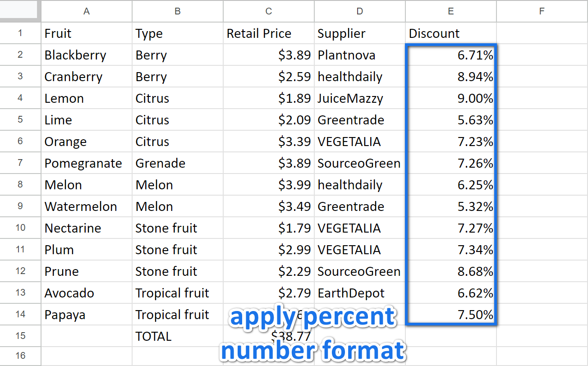This screenshot has width=588, height=366.
Task: Click the 8.94% discount cell
Action: point(451,77)
